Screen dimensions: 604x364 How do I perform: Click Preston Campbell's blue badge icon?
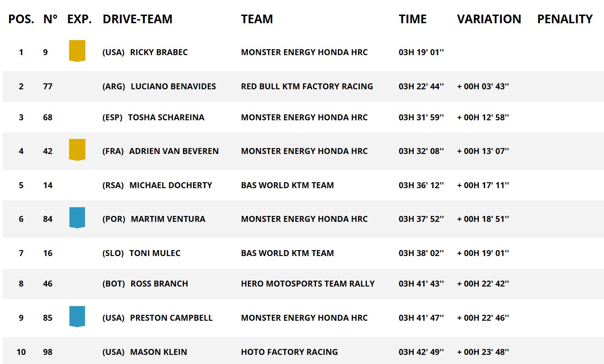77,316
